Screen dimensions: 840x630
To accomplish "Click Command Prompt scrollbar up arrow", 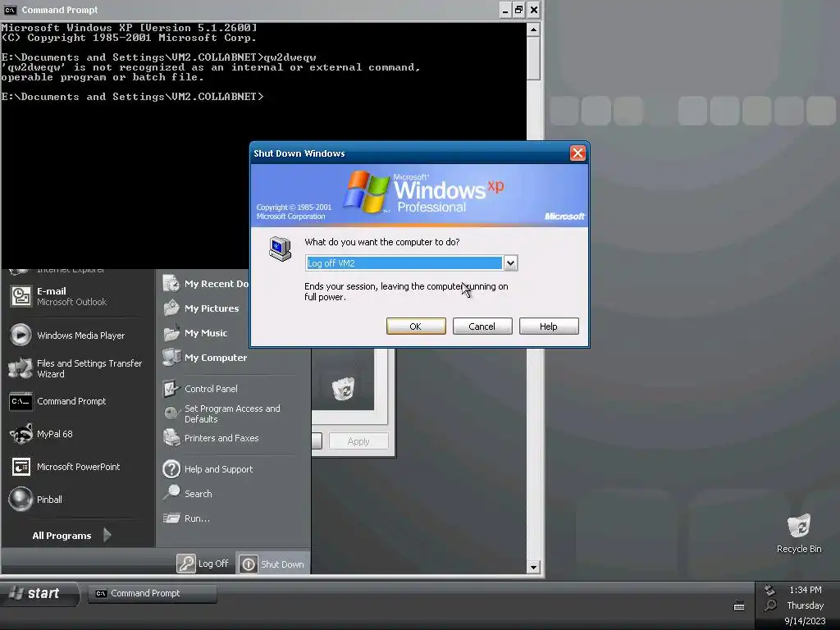I will pos(533,30).
